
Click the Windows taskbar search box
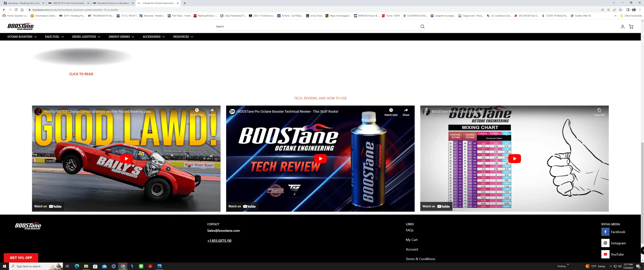click(36, 266)
